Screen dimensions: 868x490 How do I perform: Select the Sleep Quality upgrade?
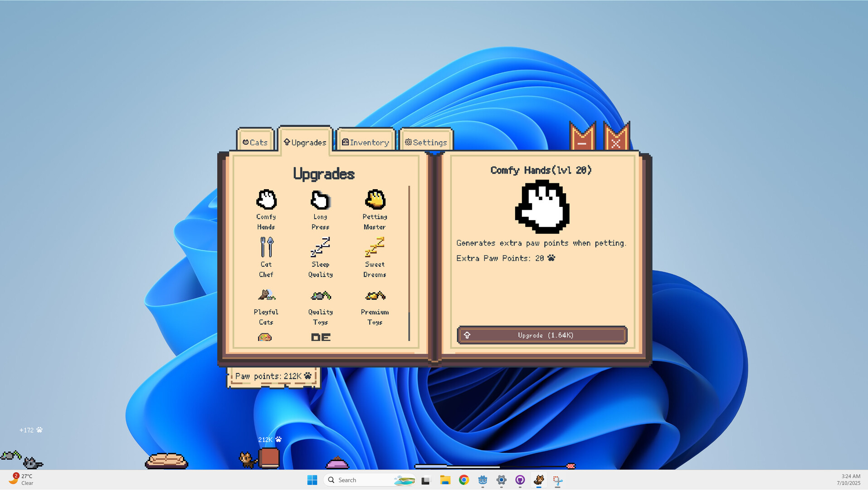tap(320, 257)
